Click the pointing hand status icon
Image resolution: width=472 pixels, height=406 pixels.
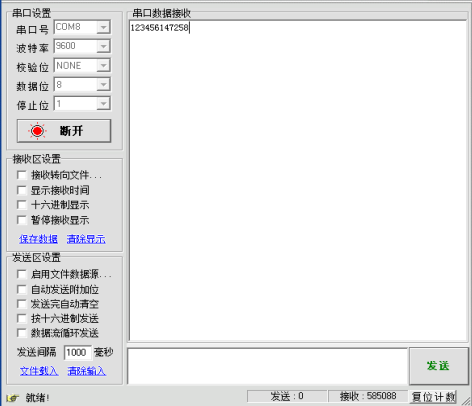point(13,398)
